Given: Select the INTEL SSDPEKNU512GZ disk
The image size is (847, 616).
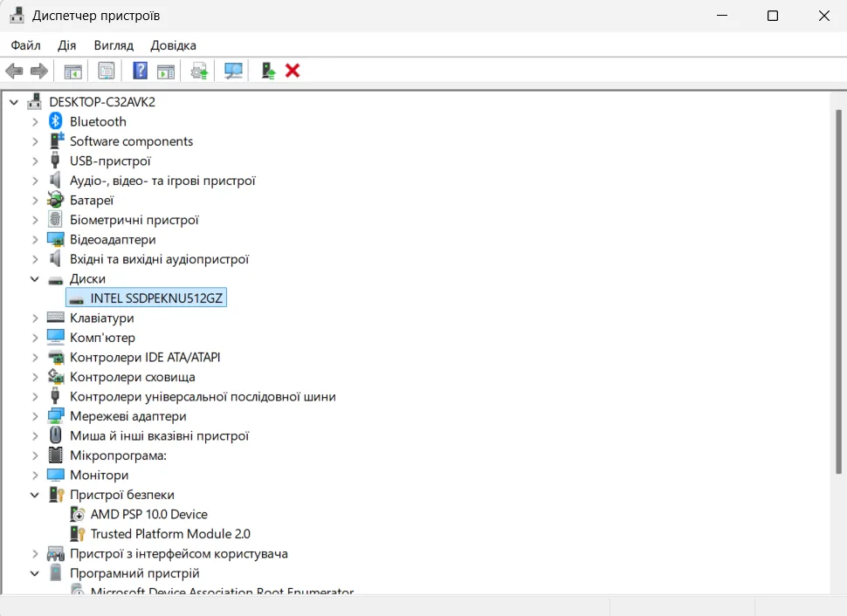Looking at the screenshot, I should click(x=147, y=298).
